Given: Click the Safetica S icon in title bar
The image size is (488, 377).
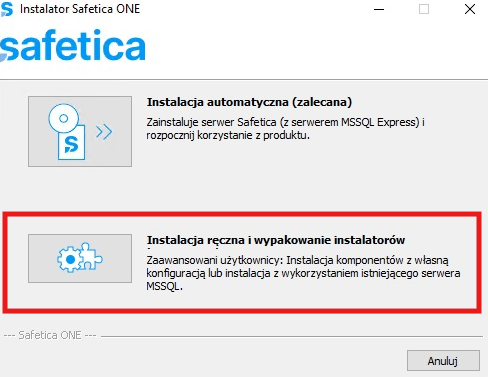Looking at the screenshot, I should pos(7,9).
